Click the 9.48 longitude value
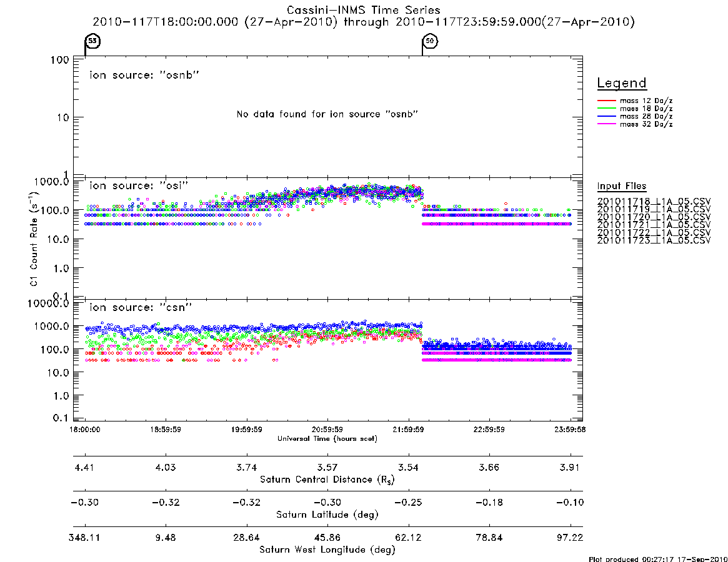This screenshot has width=728, height=562. tap(166, 538)
